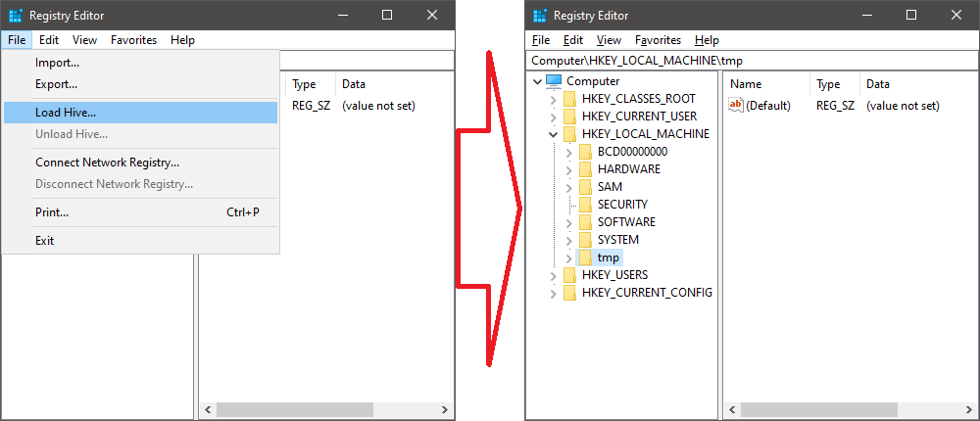Choose Exit in the File menu
This screenshot has width=980, height=421.
tap(140, 241)
